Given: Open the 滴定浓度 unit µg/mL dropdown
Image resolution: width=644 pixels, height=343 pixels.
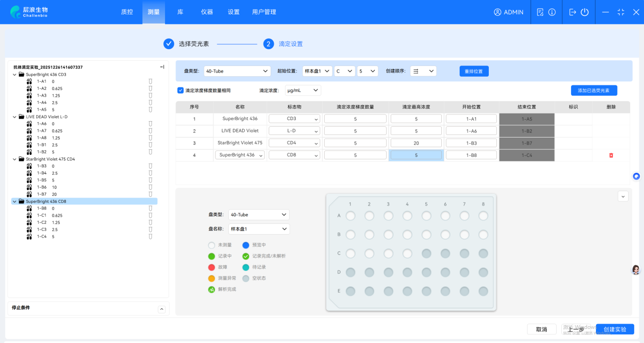Looking at the screenshot, I should pos(303,90).
